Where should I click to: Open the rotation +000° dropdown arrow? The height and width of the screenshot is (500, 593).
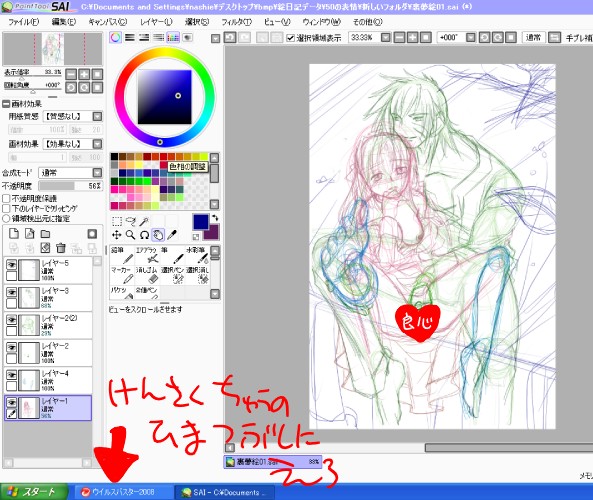[x=470, y=37]
